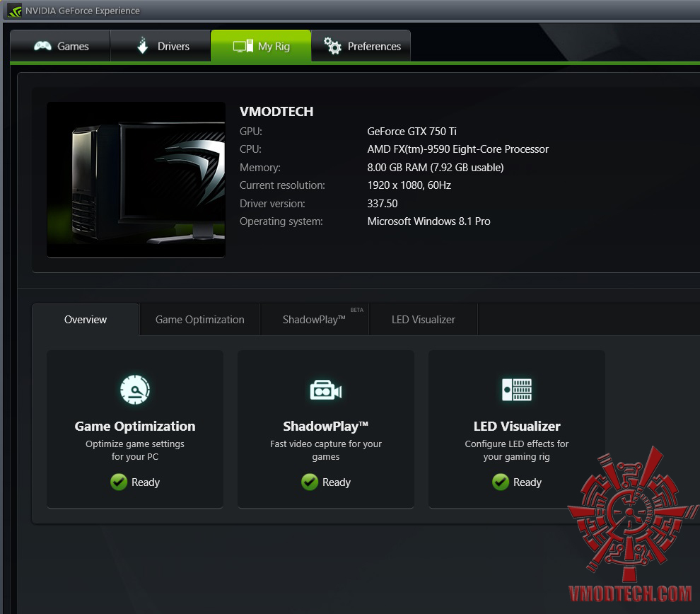Click the 'CPU:' label
Viewport: 700px width, 614px height.
coord(250,149)
